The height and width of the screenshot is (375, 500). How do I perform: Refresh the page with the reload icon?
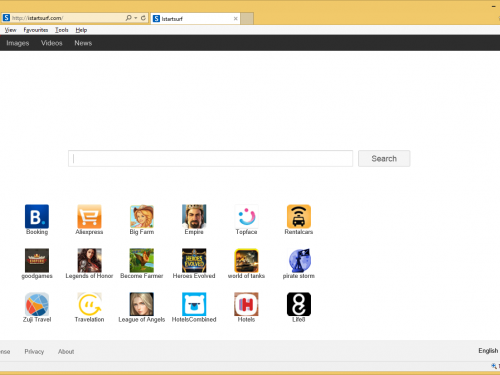(143, 18)
